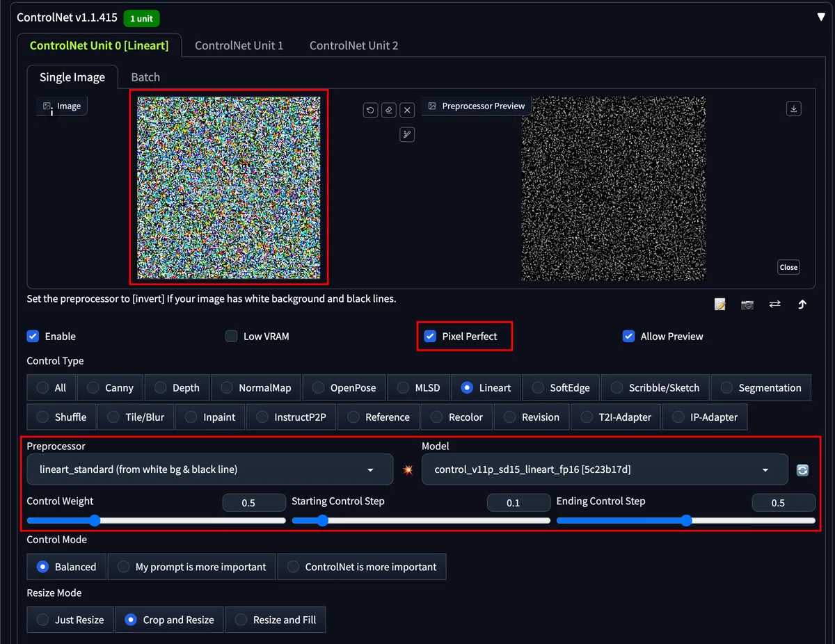Open the webcam camera icon
The width and height of the screenshot is (835, 644).
[x=747, y=305]
